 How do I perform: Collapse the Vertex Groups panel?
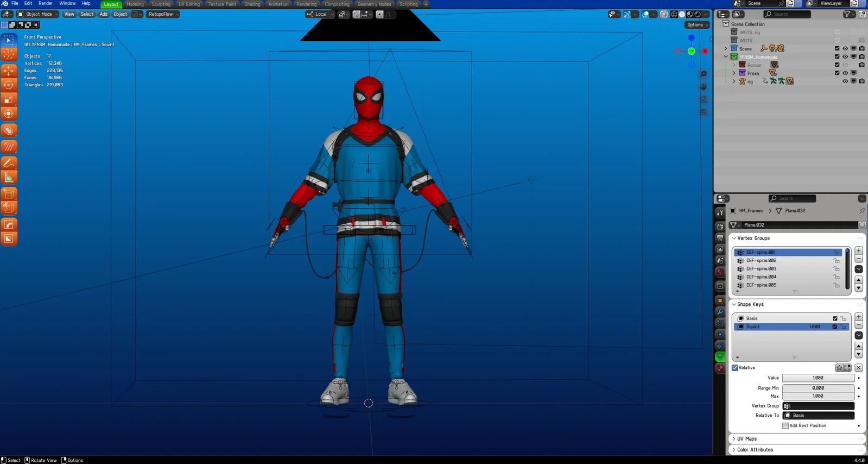[734, 239]
